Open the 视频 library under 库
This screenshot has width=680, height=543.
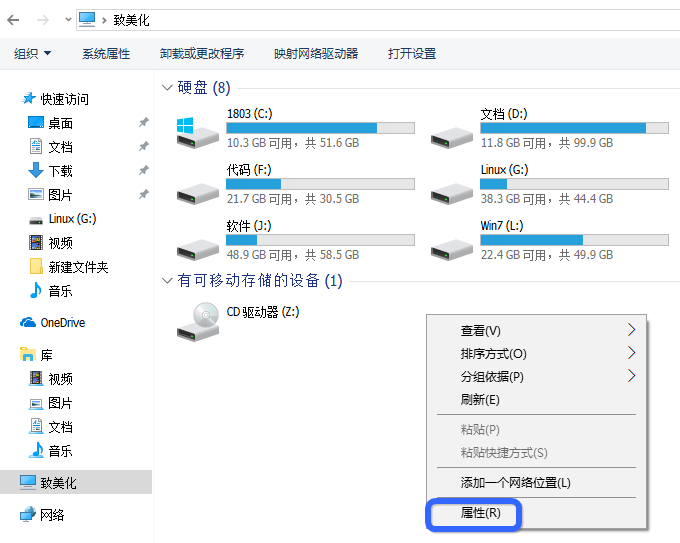click(x=60, y=379)
